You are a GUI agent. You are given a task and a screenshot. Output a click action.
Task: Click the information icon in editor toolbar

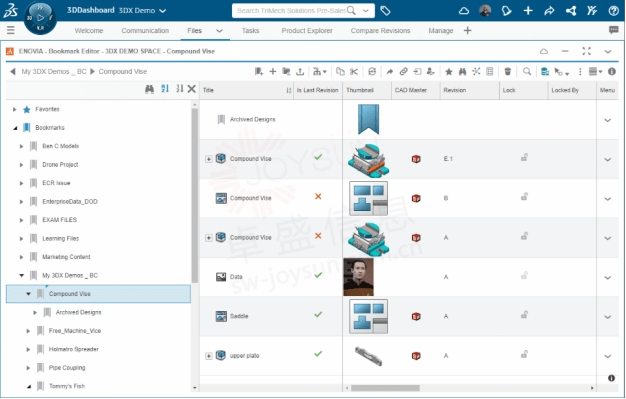click(x=612, y=71)
